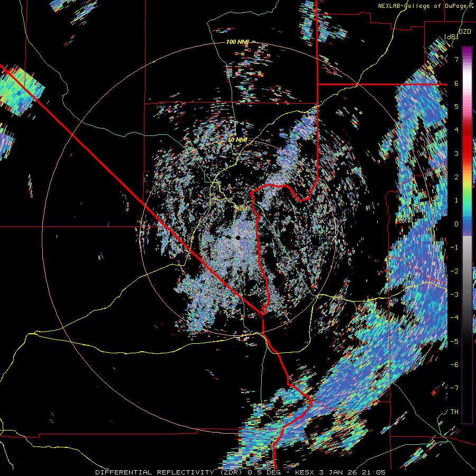Image resolution: width=476 pixels, height=476 pixels.
Task: Click the "-6" value on the color scale
Action: pyautogui.click(x=454, y=364)
